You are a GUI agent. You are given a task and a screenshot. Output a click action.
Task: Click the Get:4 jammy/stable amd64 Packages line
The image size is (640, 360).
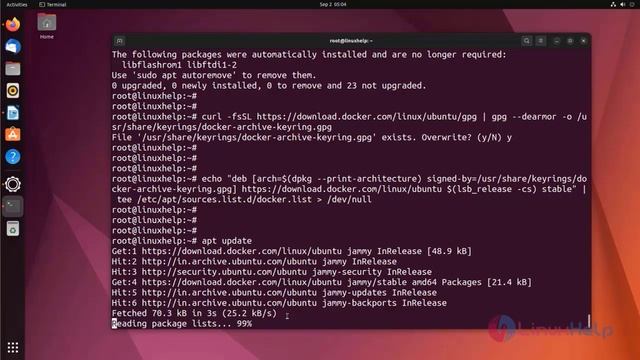point(322,282)
